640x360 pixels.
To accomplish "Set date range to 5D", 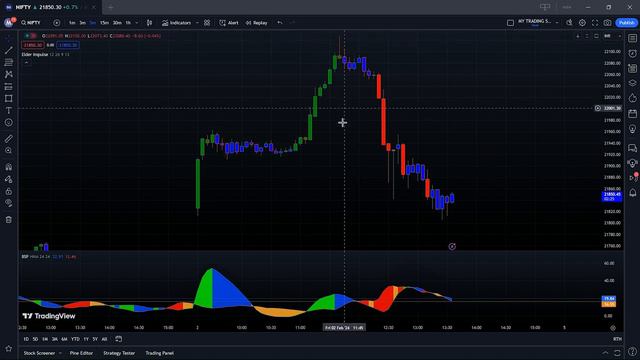I will click(35, 339).
